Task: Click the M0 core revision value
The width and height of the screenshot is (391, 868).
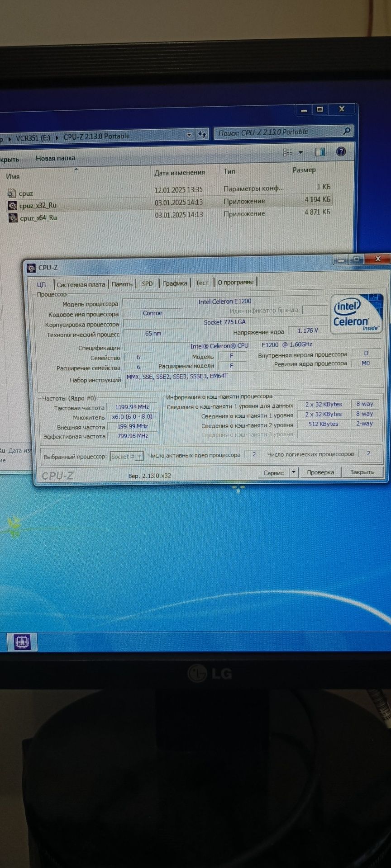Action: (x=366, y=363)
